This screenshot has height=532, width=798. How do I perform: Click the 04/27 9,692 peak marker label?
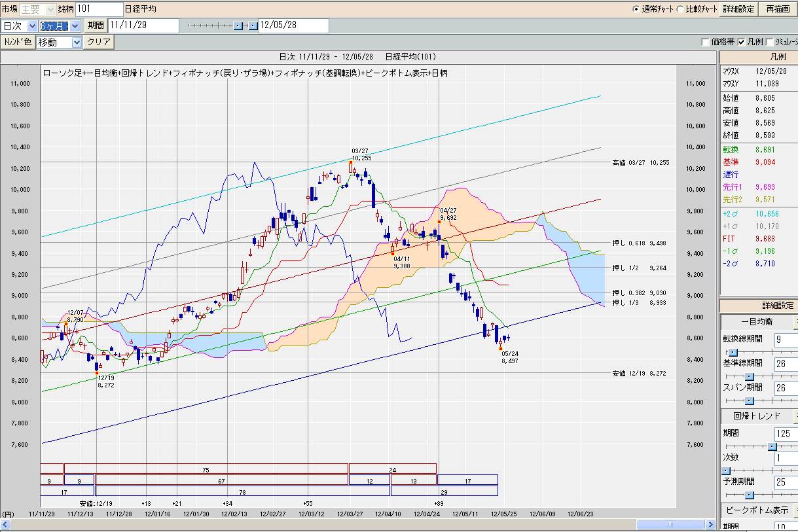448,214
